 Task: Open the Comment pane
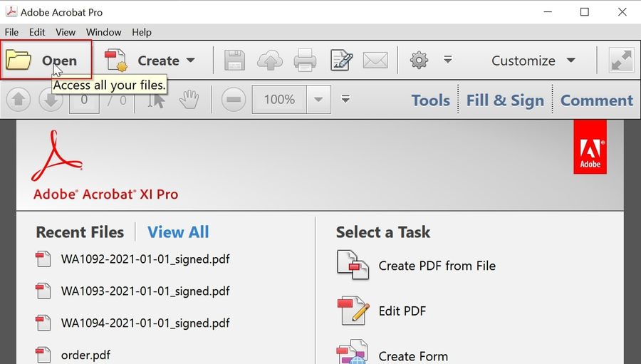(596, 100)
